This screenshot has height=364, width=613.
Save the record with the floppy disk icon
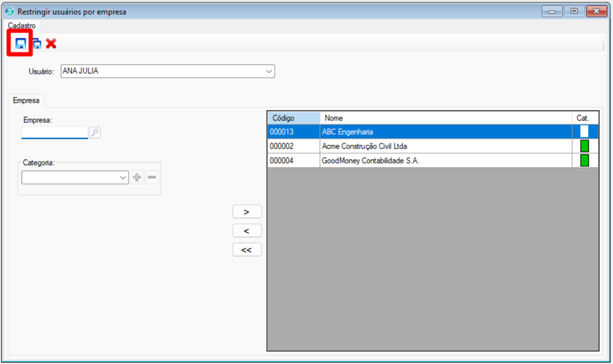tap(20, 43)
